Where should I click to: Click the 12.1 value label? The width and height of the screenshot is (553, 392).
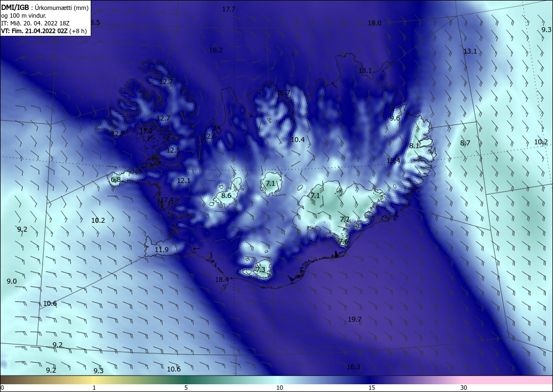tap(184, 181)
